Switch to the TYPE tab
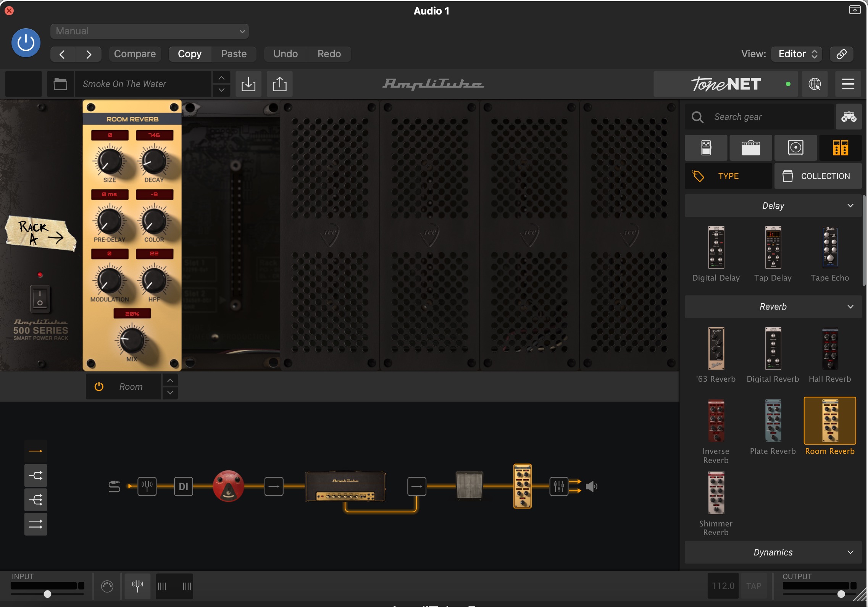 728,176
